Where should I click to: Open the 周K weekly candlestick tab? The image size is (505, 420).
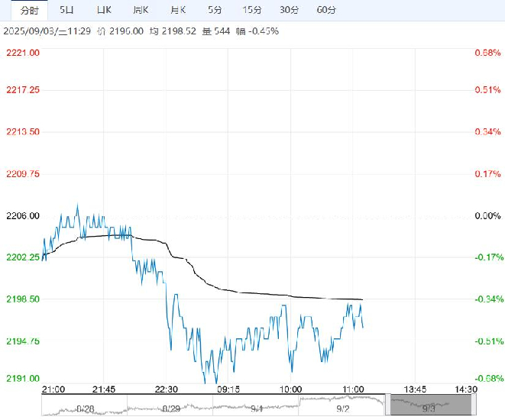click(141, 10)
